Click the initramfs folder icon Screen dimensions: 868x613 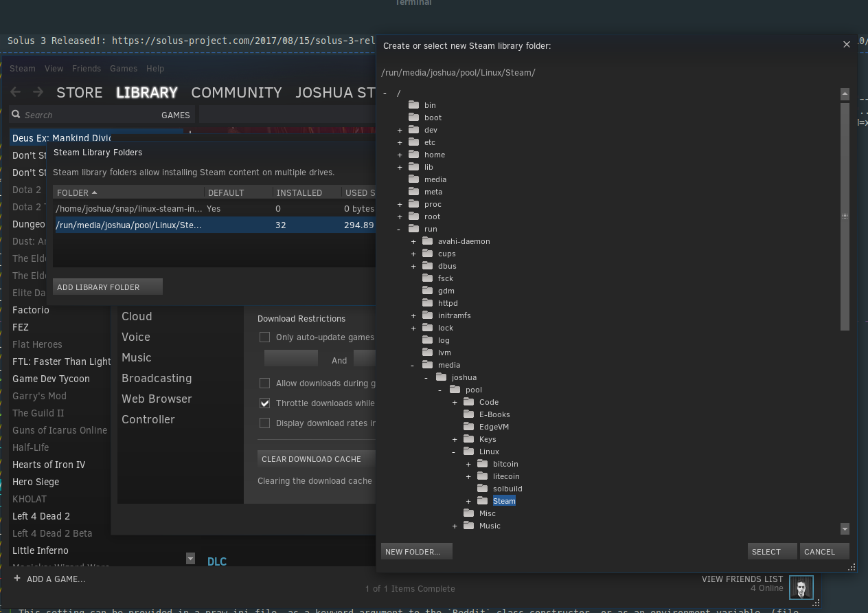(x=427, y=315)
